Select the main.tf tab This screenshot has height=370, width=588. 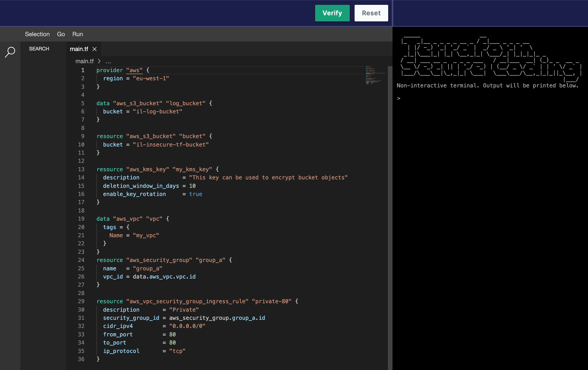(79, 49)
